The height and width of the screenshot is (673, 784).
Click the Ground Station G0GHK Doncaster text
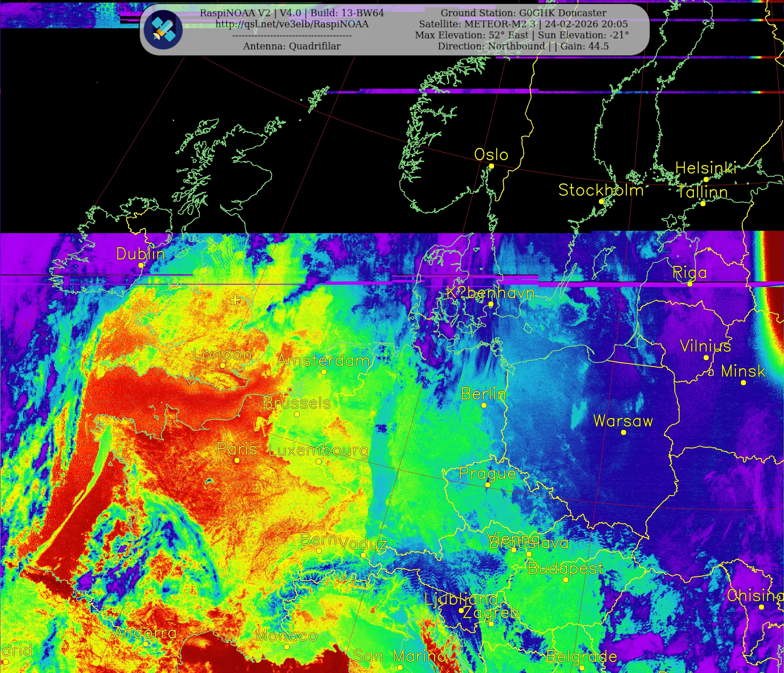tap(523, 13)
